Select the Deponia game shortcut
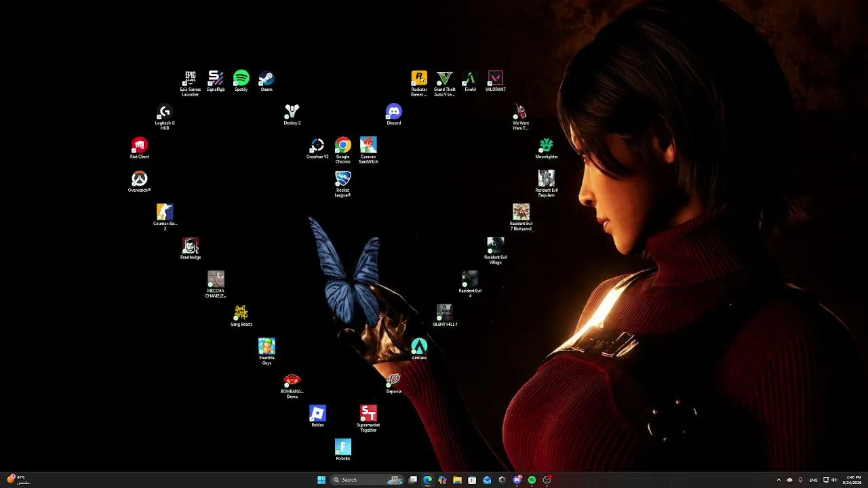 (394, 383)
